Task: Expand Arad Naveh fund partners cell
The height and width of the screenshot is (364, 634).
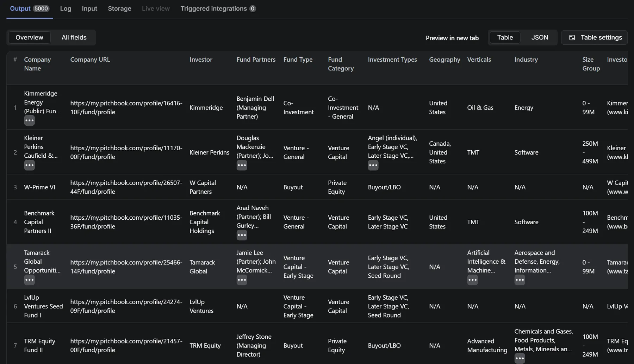Action: [242, 235]
